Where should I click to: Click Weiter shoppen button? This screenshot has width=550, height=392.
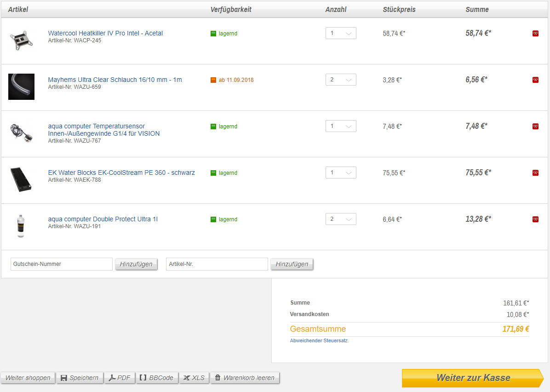coord(28,378)
